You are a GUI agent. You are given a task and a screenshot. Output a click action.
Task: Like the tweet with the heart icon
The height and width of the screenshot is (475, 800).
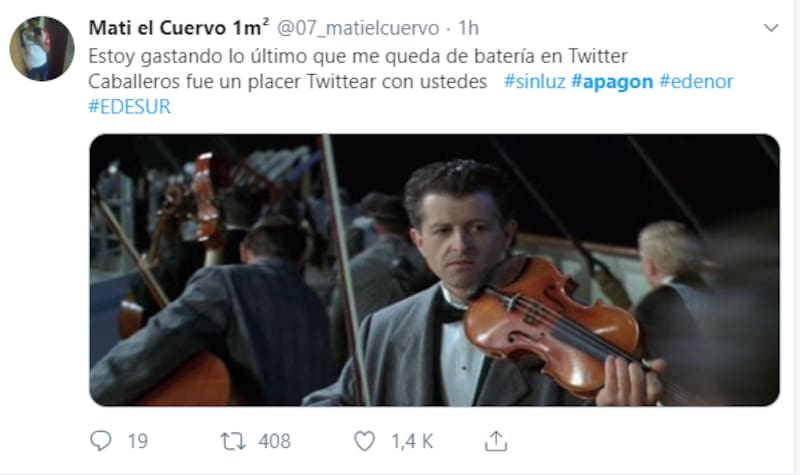pos(364,441)
